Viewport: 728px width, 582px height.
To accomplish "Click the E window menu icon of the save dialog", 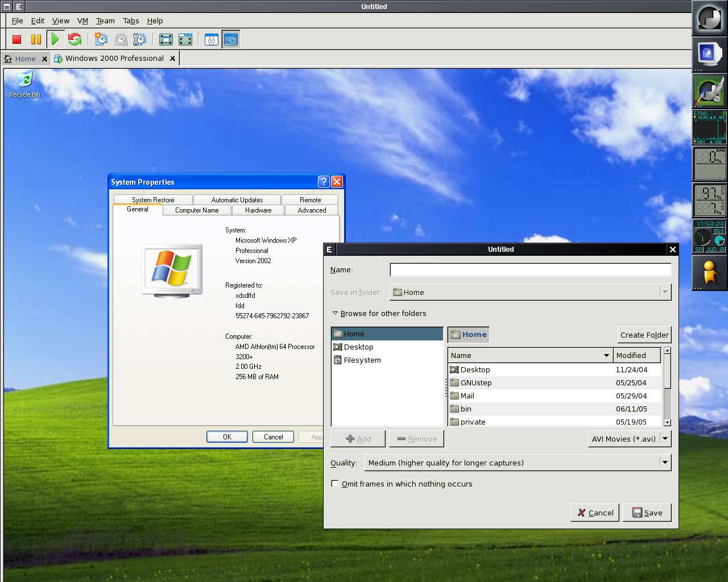I will coord(329,249).
